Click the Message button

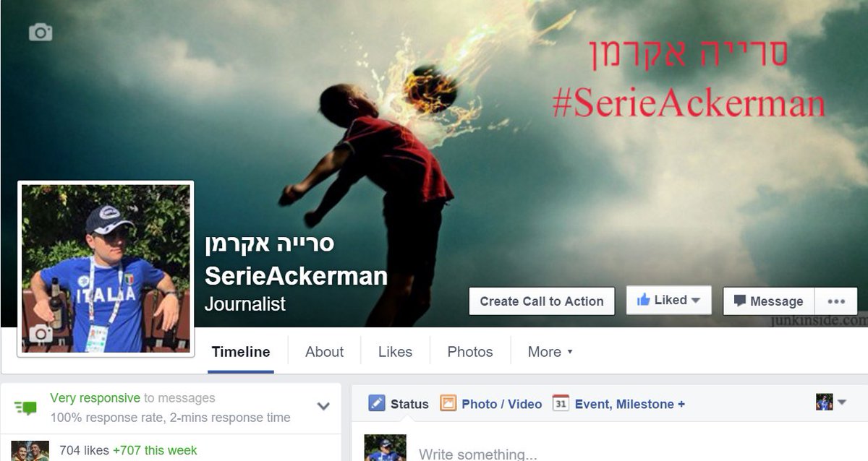[x=769, y=301]
